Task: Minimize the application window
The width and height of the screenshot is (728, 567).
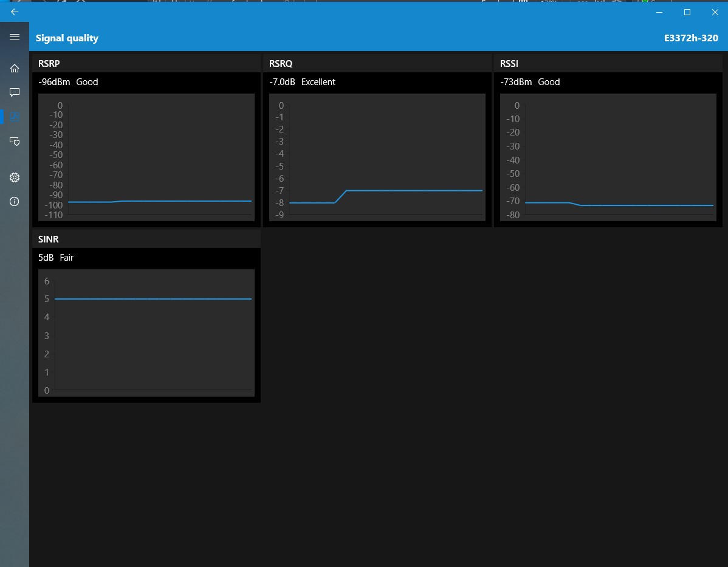Action: pos(659,12)
